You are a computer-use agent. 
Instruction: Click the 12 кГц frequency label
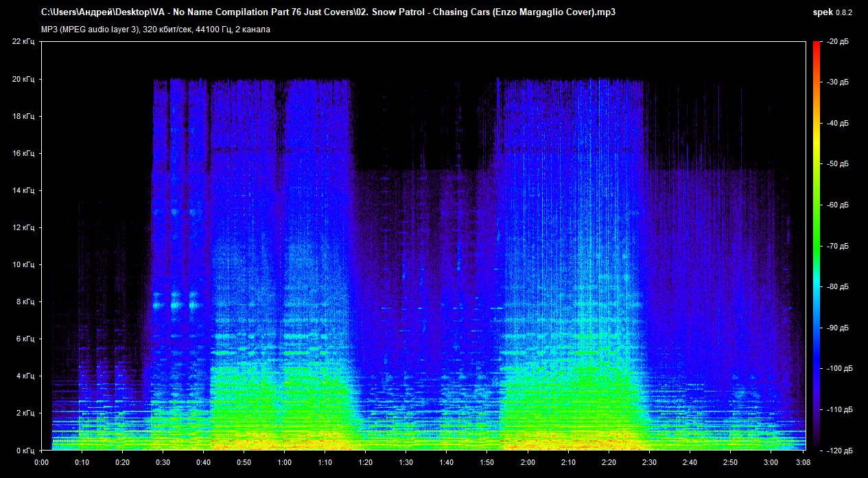[23, 227]
